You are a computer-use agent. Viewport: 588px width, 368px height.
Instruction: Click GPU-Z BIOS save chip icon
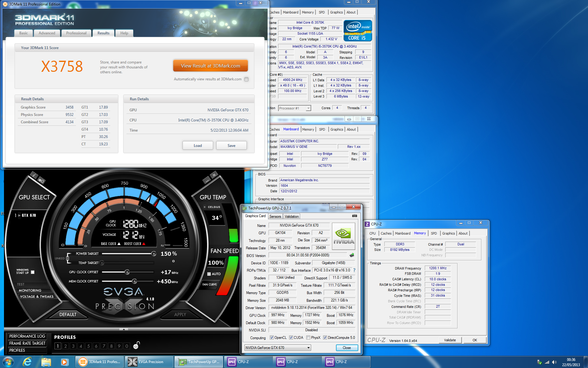point(352,255)
